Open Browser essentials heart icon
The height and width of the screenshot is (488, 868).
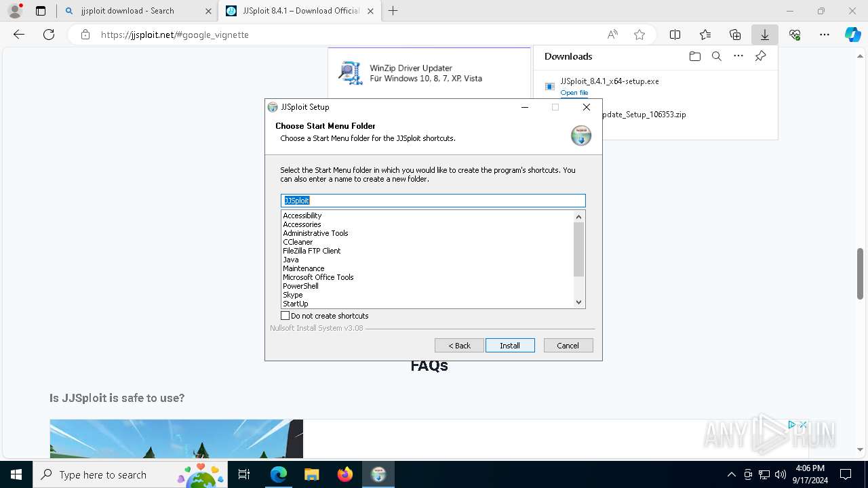[x=795, y=35]
